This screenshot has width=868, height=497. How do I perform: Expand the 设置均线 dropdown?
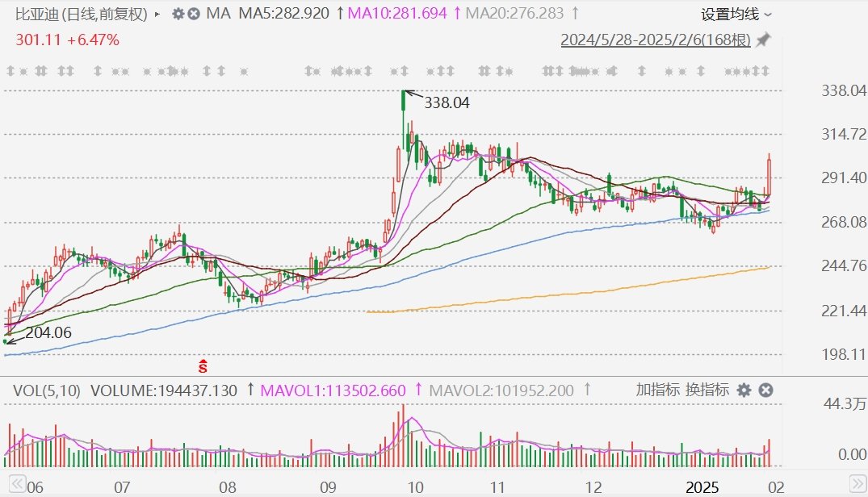coord(736,14)
